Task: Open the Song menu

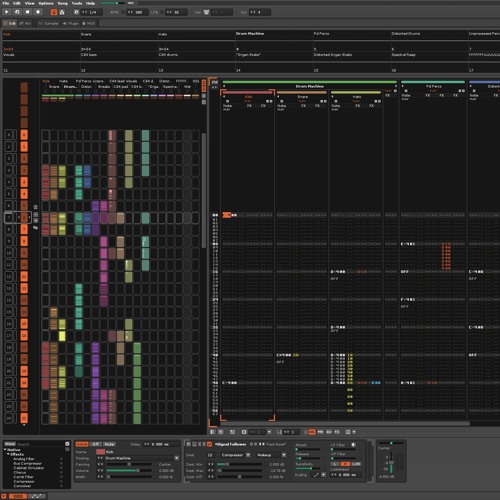Action: point(63,3)
